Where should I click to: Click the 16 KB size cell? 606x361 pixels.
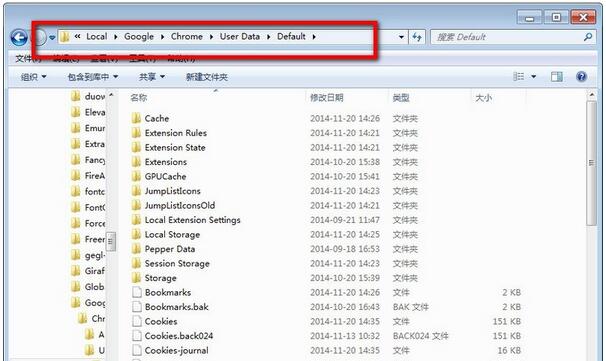509,350
